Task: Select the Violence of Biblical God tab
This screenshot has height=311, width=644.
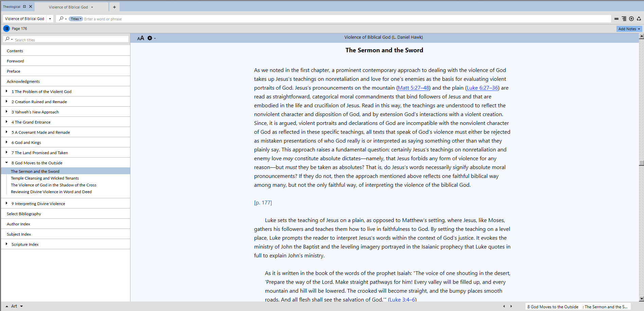Action: (68, 7)
